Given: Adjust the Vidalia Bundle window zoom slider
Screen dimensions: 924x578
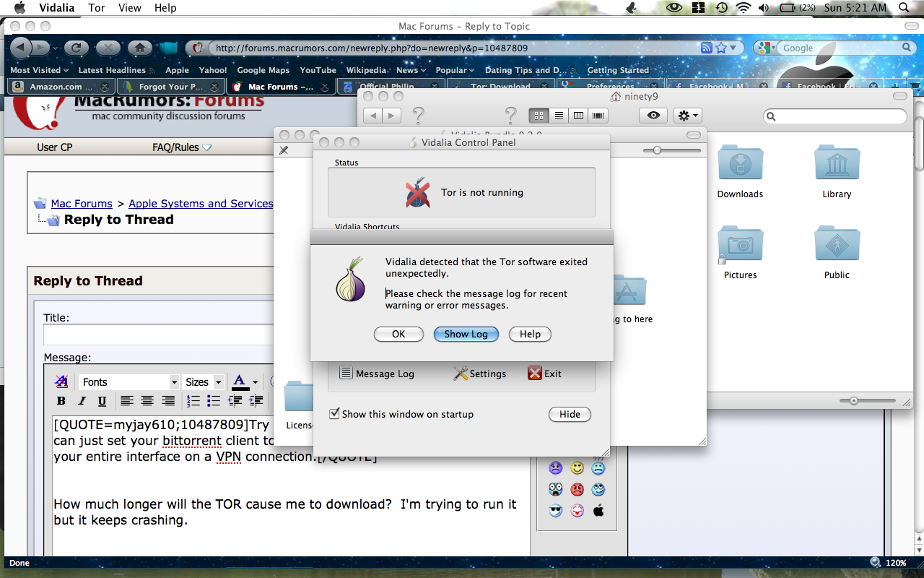Looking at the screenshot, I should click(x=657, y=150).
